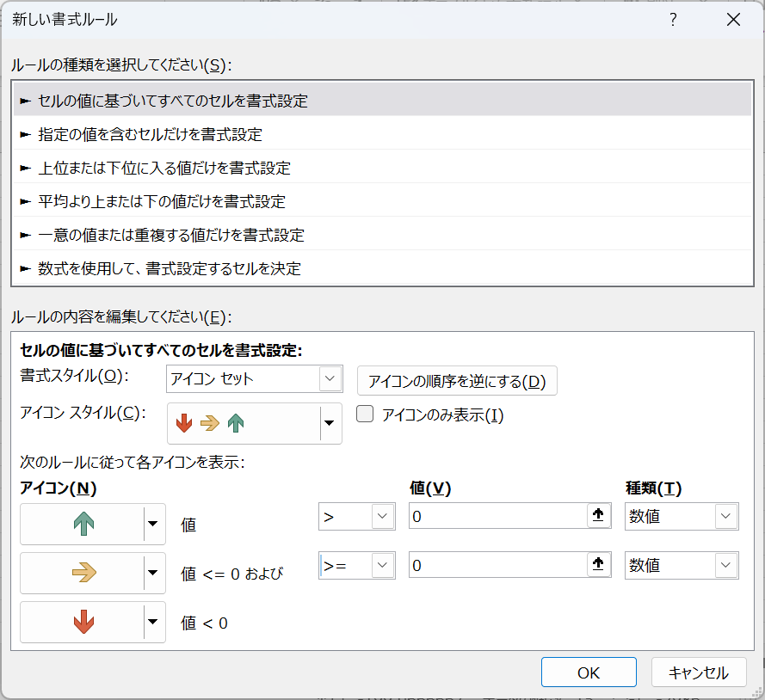
Task: Select rule type 数式を使用して、書式設定するセルを決定
Action: [x=382, y=268]
